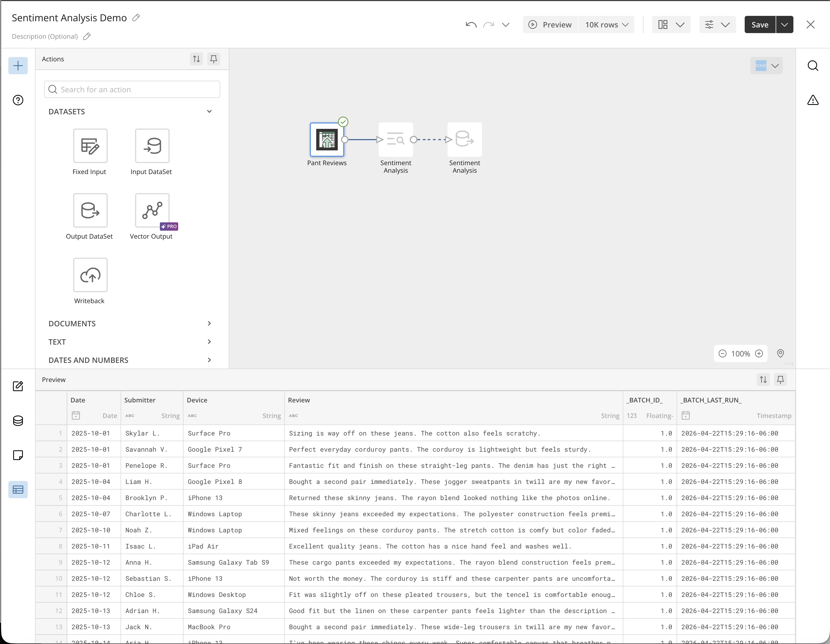Open the notes sticky sidebar icon

point(18,455)
